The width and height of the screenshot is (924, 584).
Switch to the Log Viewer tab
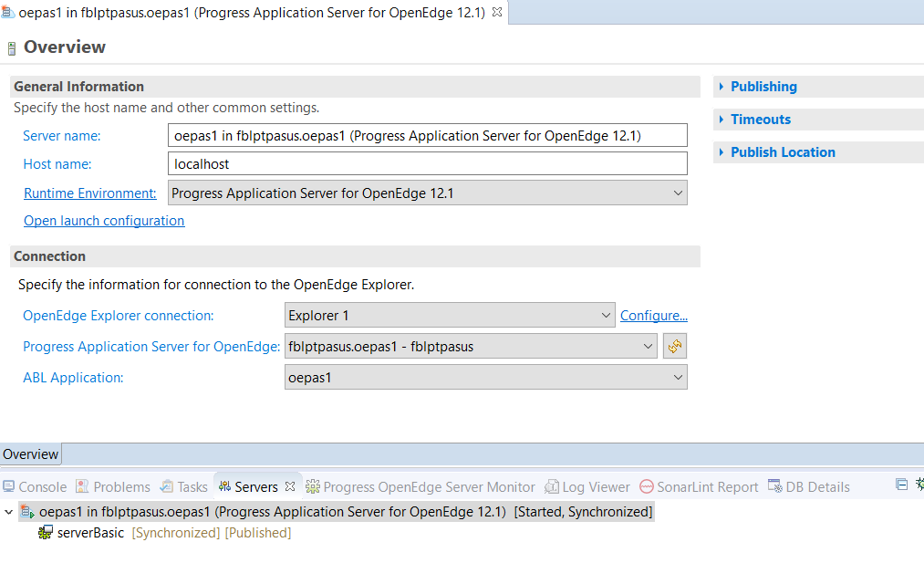(x=587, y=486)
